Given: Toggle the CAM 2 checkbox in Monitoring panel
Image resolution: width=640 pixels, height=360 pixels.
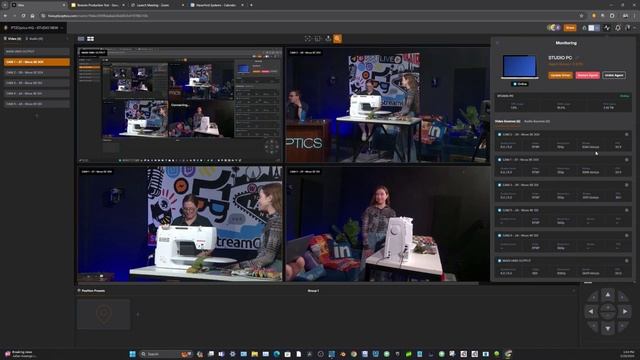Looking at the screenshot, I should tap(499, 134).
